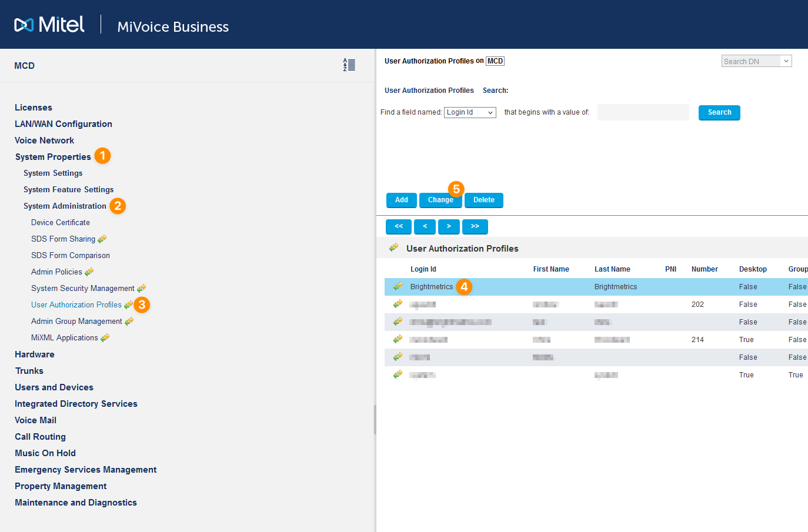The image size is (808, 532).
Task: Open the Voice Network menu
Action: coord(45,140)
